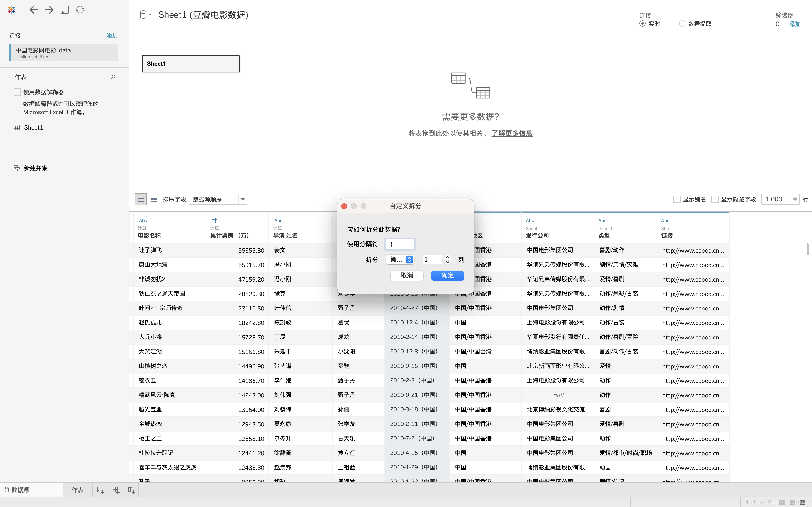Click the 确定 button in dialog
The height and width of the screenshot is (507, 812).
point(447,275)
